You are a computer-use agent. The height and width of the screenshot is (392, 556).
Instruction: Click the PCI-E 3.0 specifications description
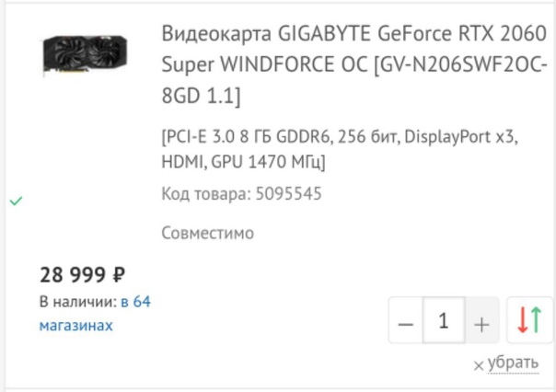click(340, 150)
